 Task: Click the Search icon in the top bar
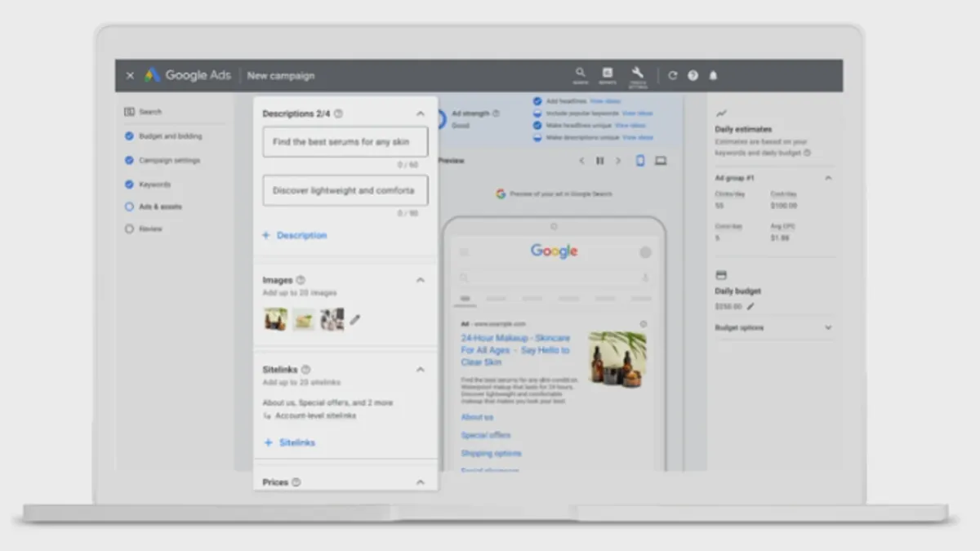coord(580,73)
